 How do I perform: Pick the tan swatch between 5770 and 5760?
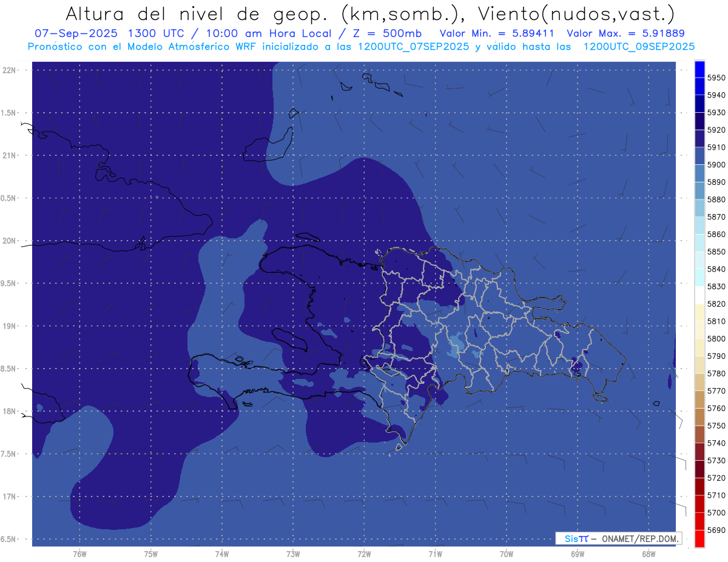(699, 400)
